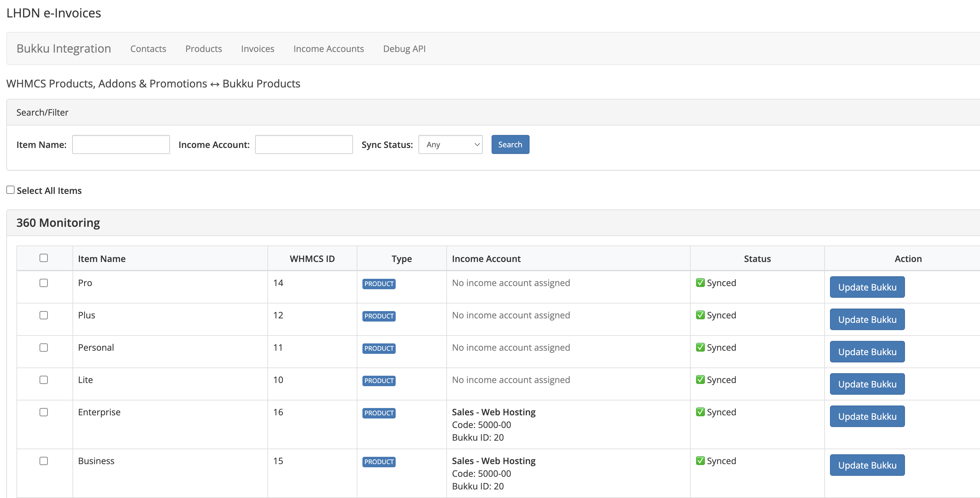This screenshot has height=498, width=980.
Task: Click the PRODUCT badge in the Lite row
Action: click(379, 380)
